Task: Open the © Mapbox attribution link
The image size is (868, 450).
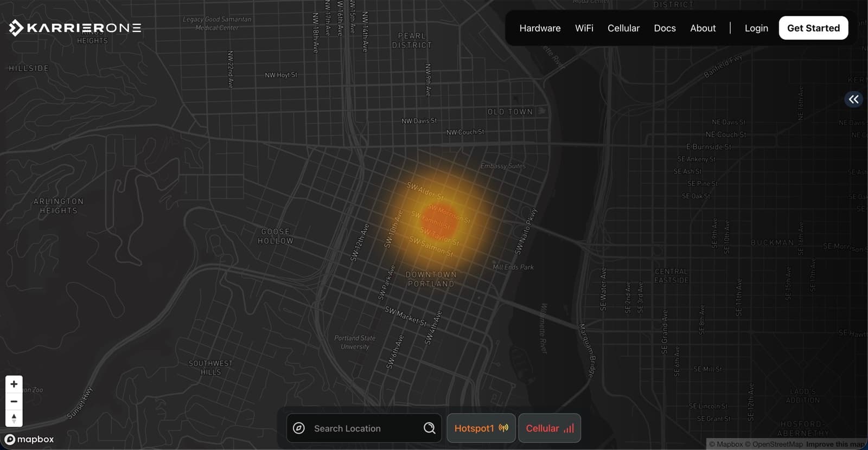Action: tap(726, 445)
